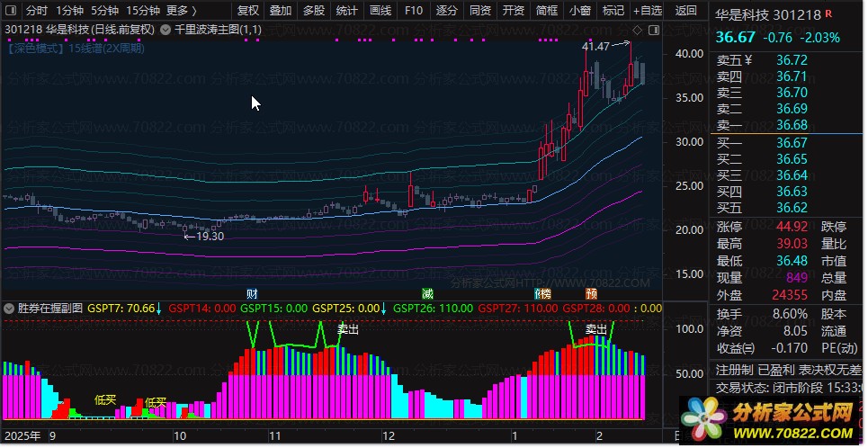Click the 财 event marker
Image resolution: width=868 pixels, height=448 pixels.
[x=252, y=293]
